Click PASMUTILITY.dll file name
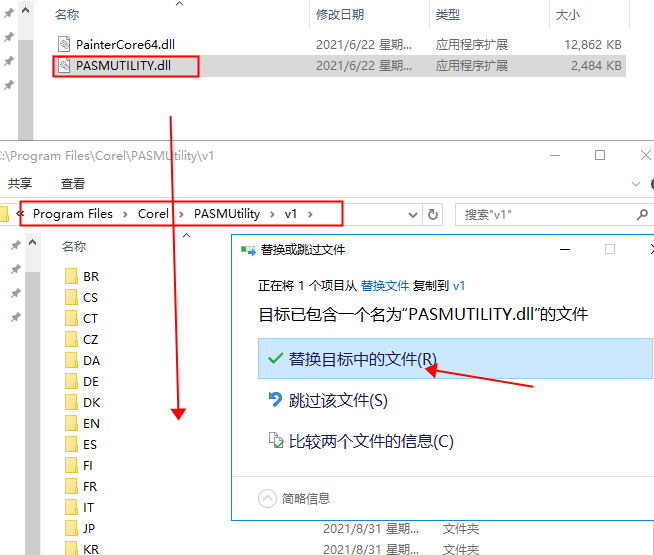 [x=123, y=65]
